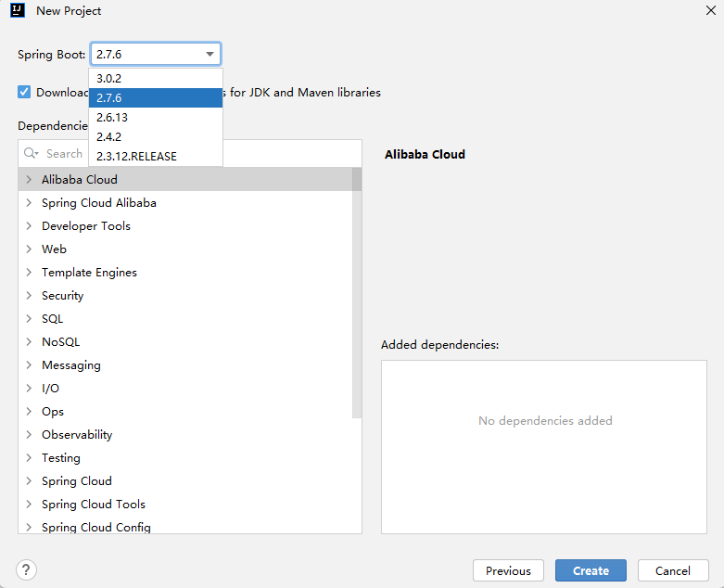Expand the Messaging category chevron
The width and height of the screenshot is (724, 588).
29,364
